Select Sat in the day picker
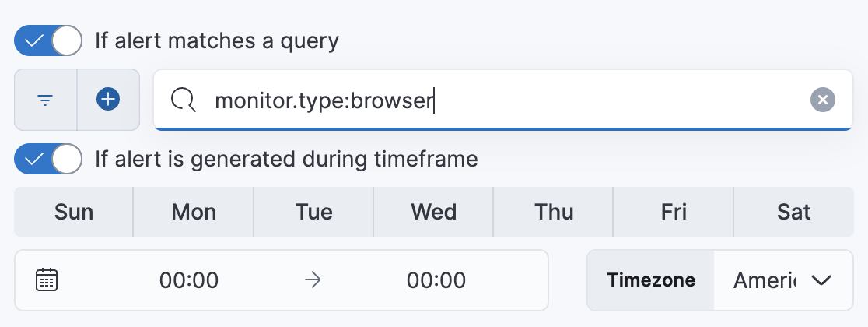Viewport: 868px width, 327px height. [x=793, y=212]
